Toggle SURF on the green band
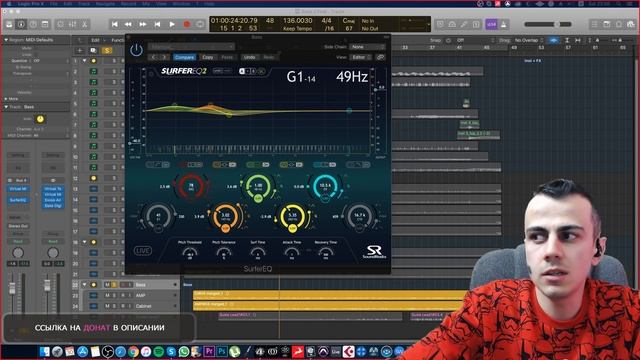This screenshot has width=640, height=360. click(258, 198)
